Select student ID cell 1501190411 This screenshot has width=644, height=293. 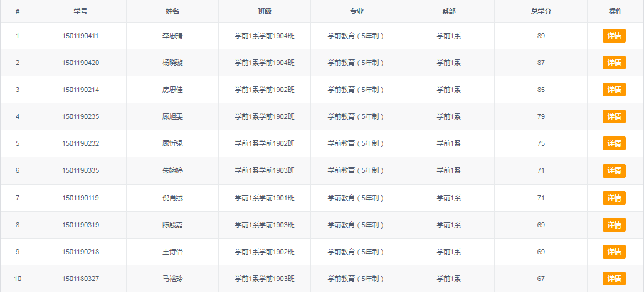click(x=80, y=36)
